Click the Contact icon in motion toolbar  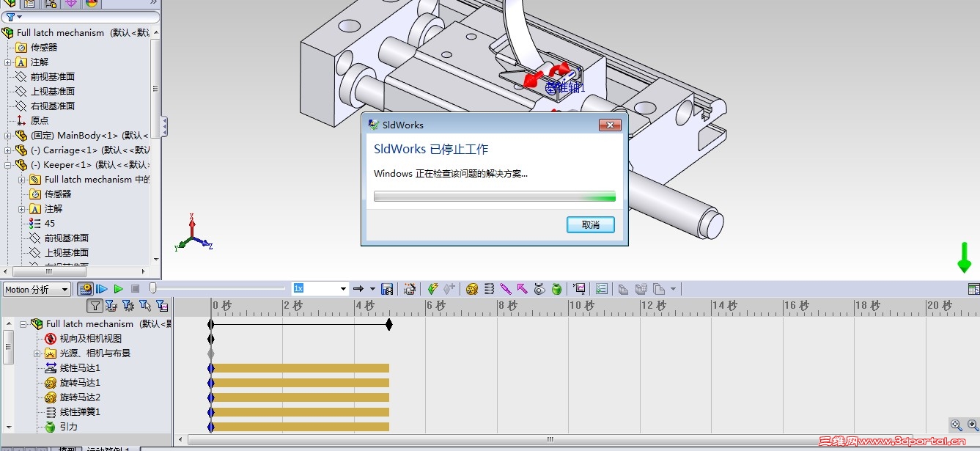click(x=539, y=289)
